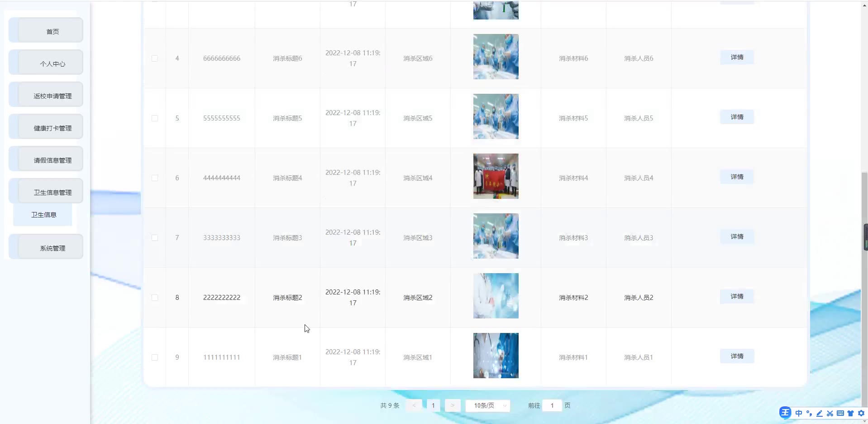The height and width of the screenshot is (424, 868).
Task: Open the 10条/页 page size dropdown
Action: 488,405
